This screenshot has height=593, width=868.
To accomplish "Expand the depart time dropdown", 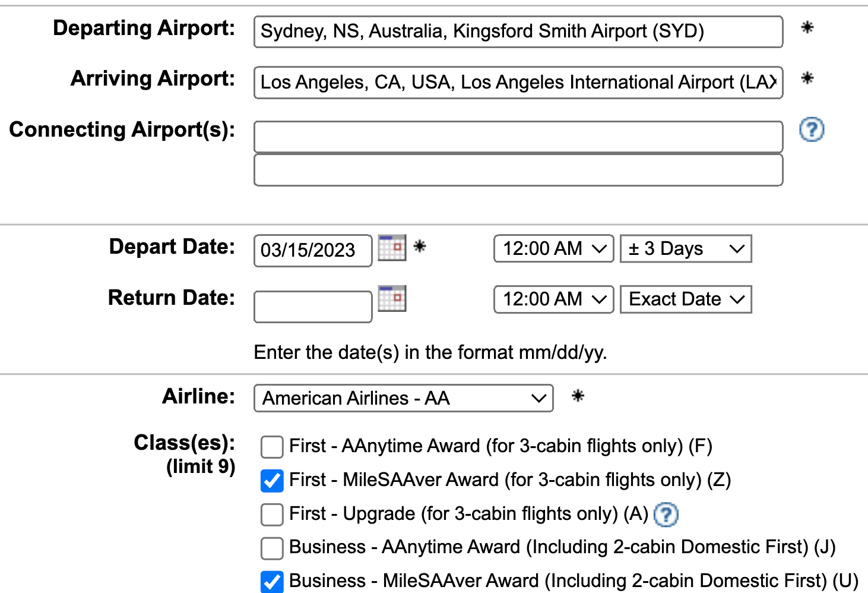I will [552, 248].
